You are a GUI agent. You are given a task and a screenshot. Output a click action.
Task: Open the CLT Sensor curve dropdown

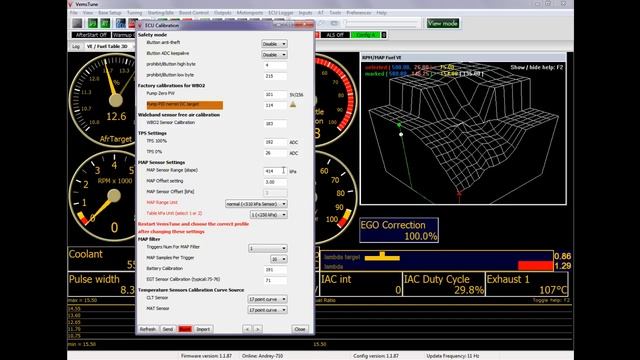pyautogui.click(x=267, y=299)
